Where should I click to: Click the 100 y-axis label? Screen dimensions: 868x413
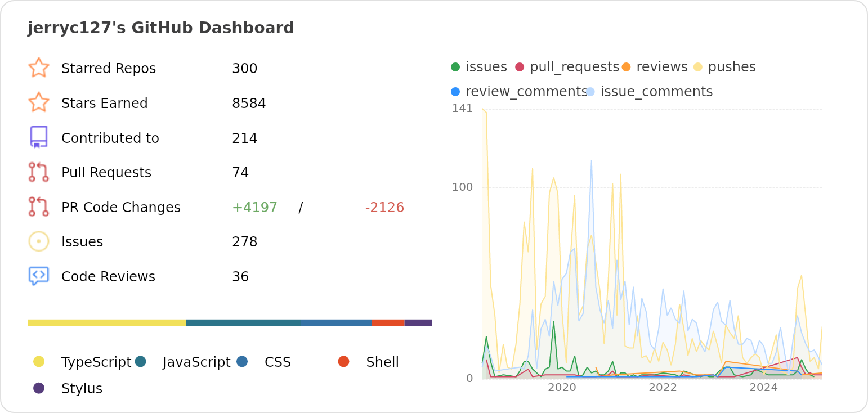[x=462, y=187]
